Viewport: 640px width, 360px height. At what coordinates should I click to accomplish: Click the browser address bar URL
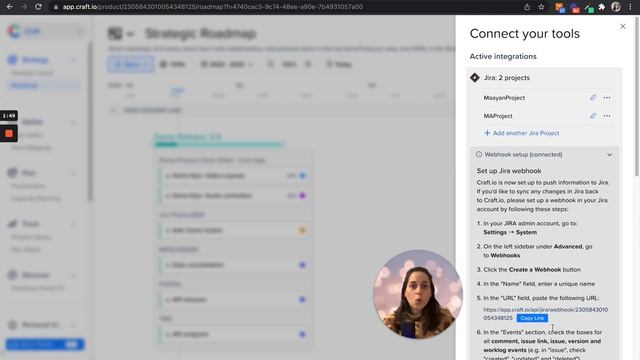tap(212, 7)
